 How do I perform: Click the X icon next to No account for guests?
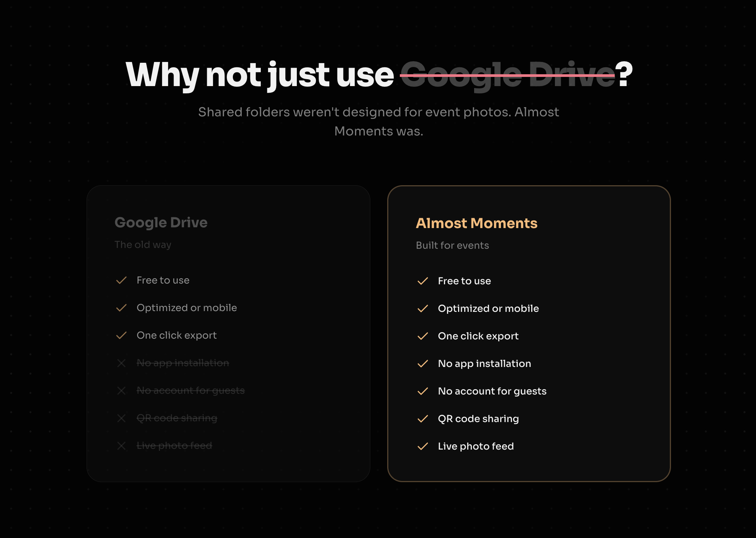point(122,391)
